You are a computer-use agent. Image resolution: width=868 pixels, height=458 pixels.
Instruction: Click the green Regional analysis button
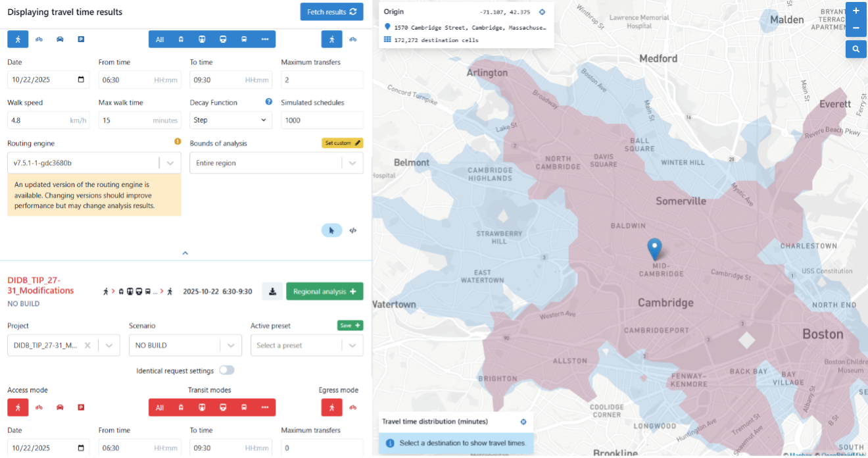[325, 292]
